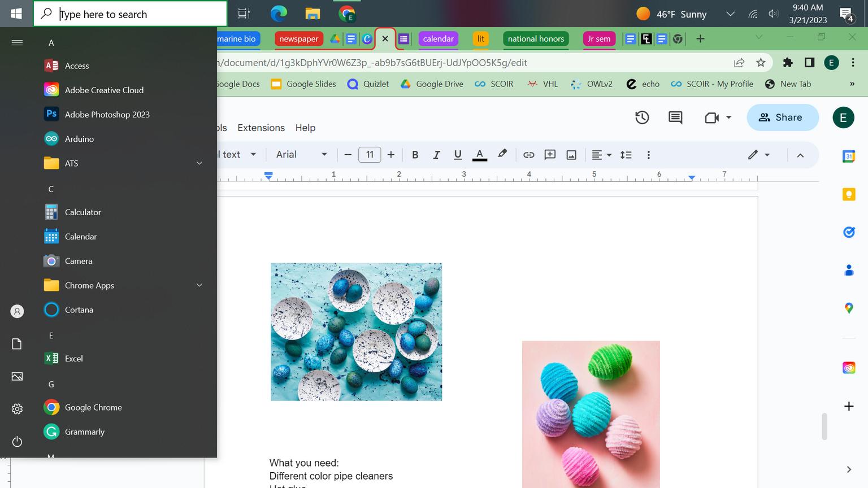Click the Share button

click(783, 117)
